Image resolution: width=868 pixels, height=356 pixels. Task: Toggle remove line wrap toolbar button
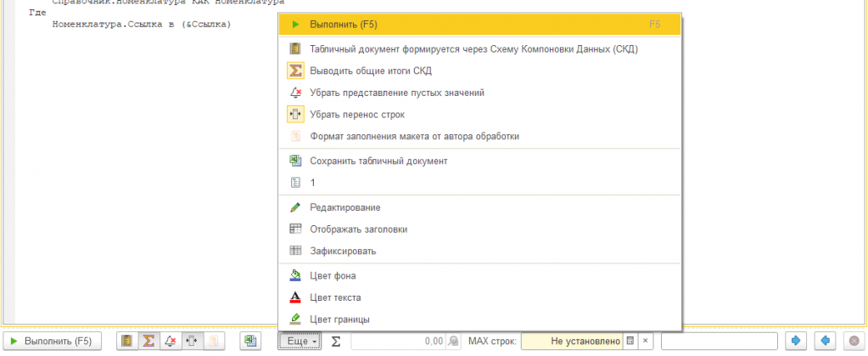click(192, 342)
